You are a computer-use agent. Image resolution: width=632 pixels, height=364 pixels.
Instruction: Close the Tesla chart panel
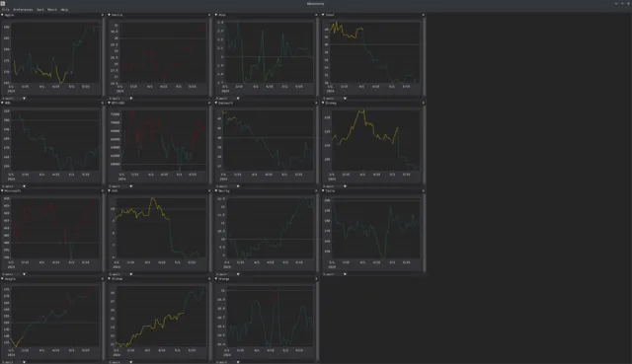424,190
